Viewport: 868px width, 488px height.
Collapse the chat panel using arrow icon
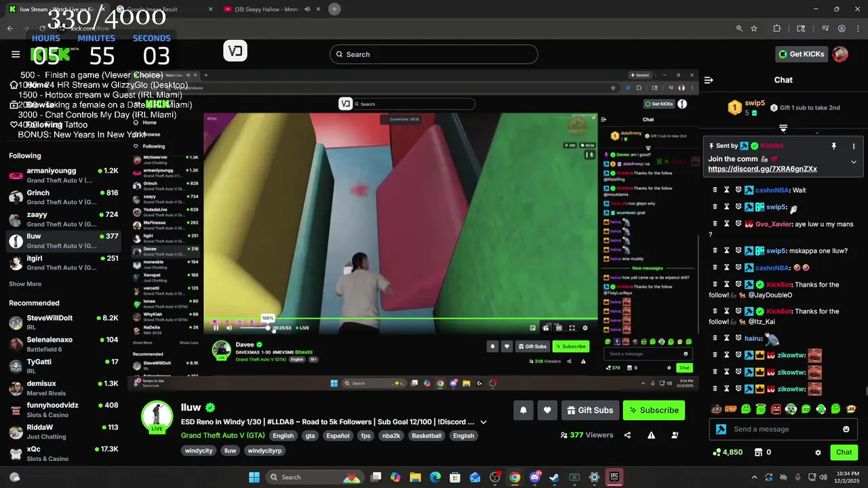[x=709, y=80]
